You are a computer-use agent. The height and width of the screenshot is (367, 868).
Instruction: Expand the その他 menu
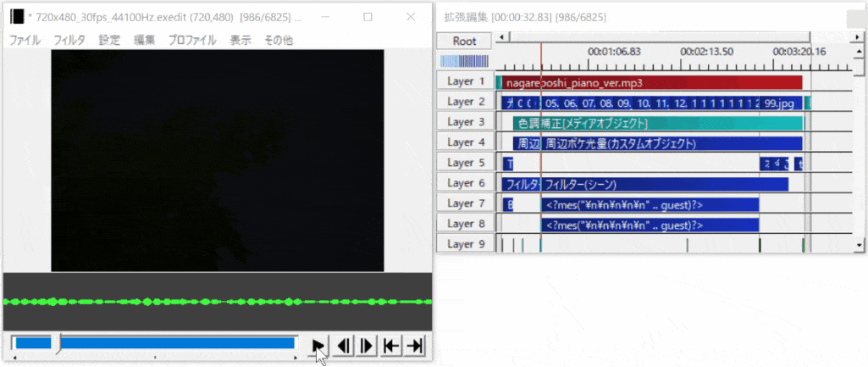[279, 40]
